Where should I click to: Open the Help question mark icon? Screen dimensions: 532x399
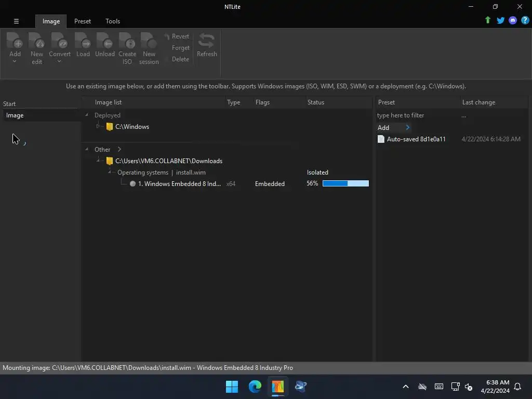coord(525,20)
